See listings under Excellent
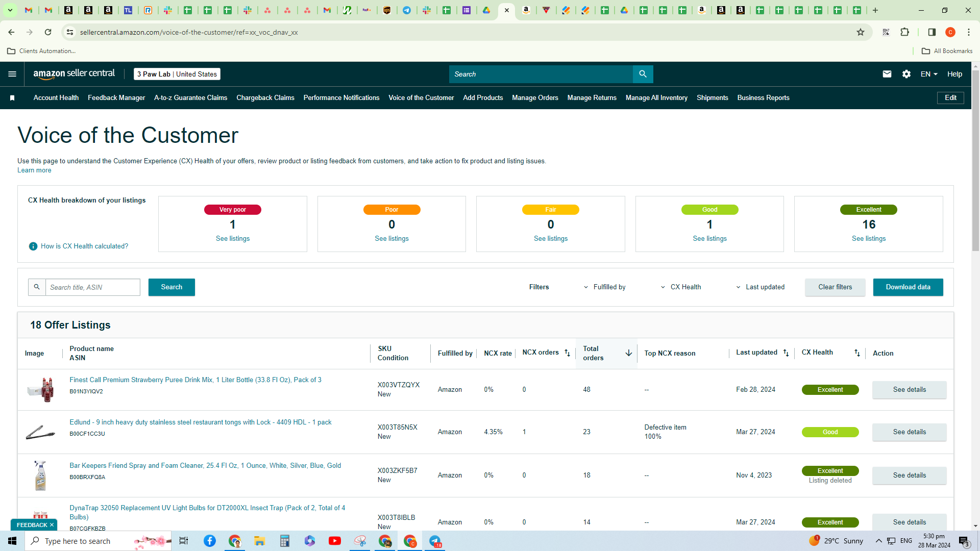The height and width of the screenshot is (551, 980). point(869,239)
